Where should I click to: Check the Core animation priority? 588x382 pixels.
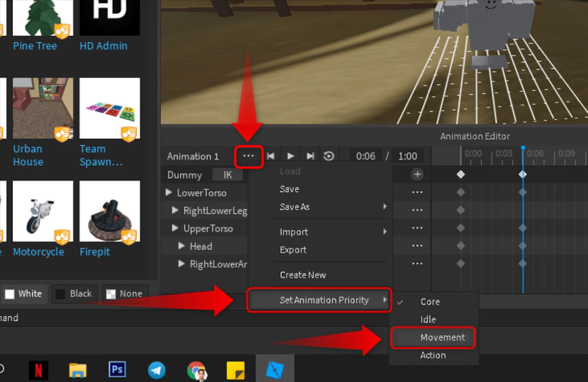(430, 302)
